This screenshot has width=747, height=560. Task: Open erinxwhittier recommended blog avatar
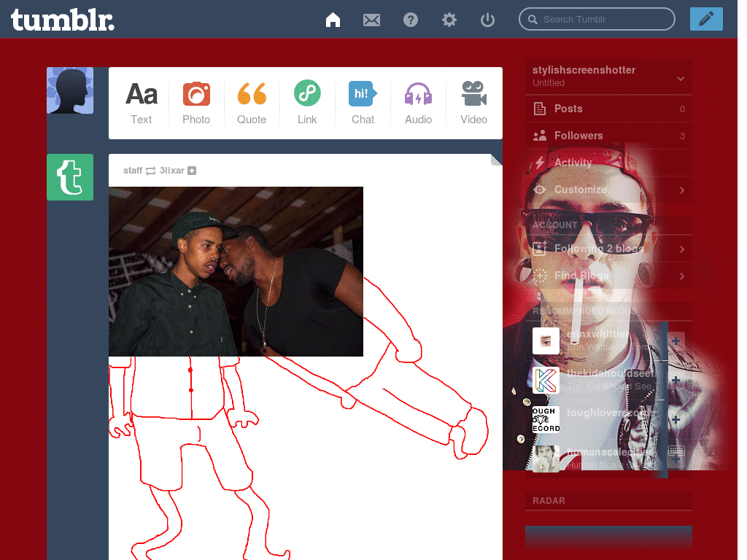pos(546,341)
